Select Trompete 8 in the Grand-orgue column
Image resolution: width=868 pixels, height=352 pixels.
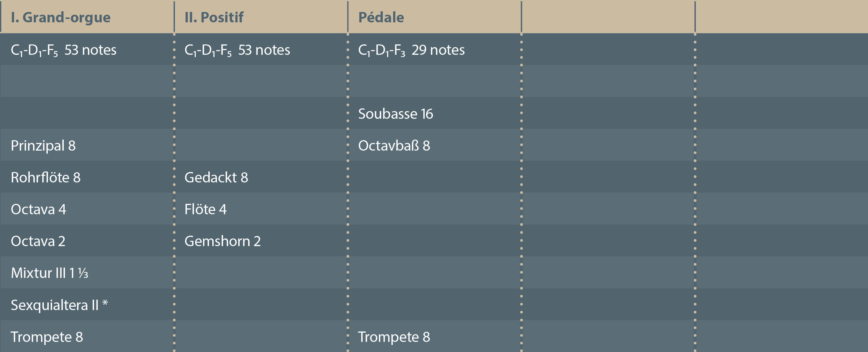click(x=47, y=337)
